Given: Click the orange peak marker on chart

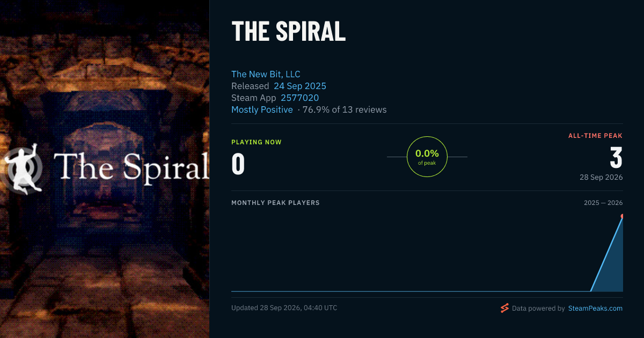Looking at the screenshot, I should 623,216.
